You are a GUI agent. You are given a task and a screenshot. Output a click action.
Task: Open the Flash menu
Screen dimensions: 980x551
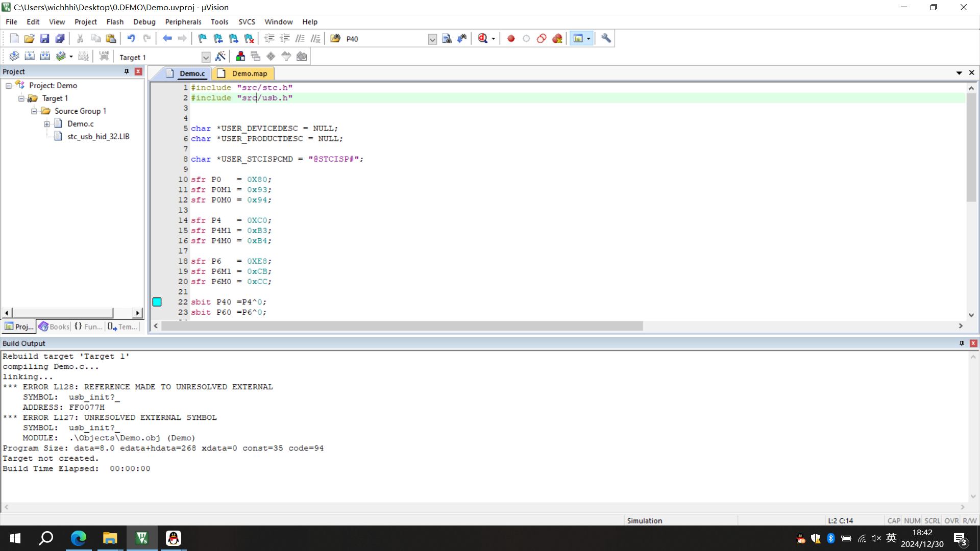115,22
